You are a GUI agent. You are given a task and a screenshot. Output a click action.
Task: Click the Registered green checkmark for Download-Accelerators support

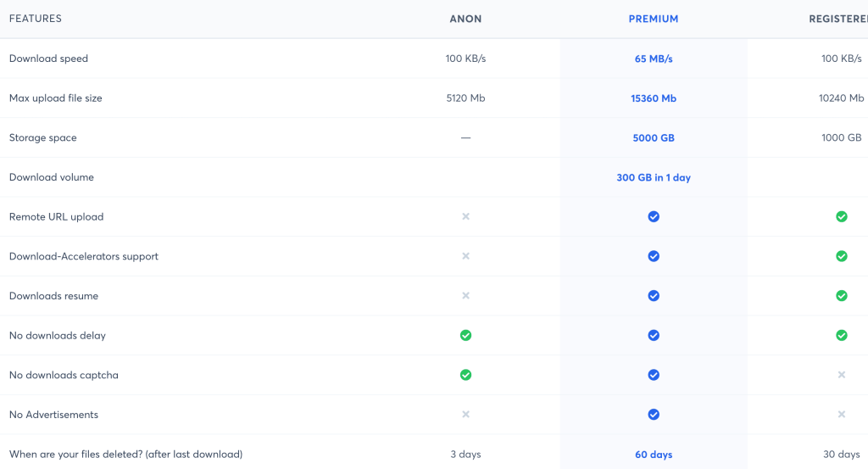[842, 256]
